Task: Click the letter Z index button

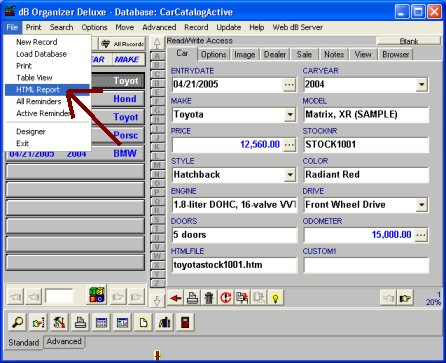Action: pos(157,284)
